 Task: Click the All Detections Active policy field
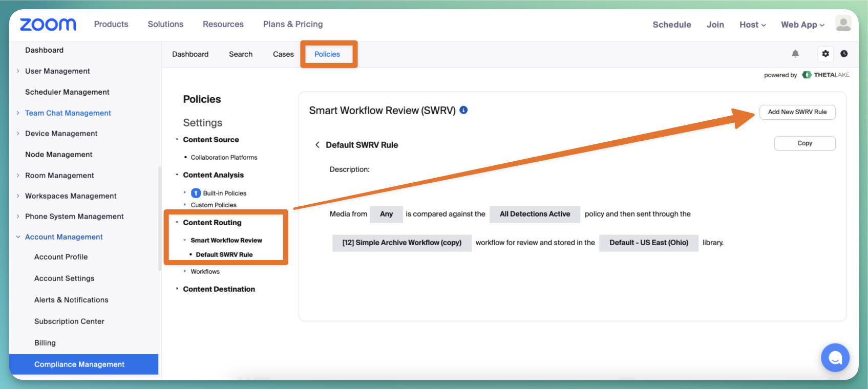[535, 214]
